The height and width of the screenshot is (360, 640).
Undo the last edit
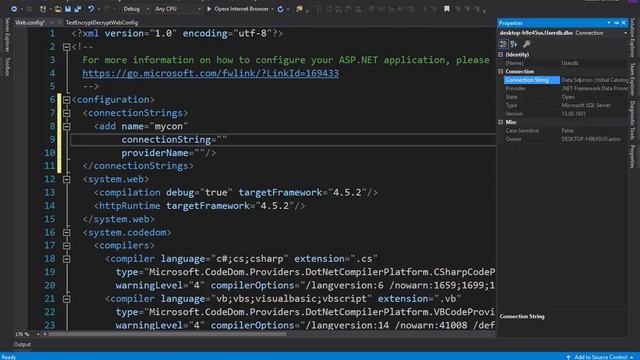coord(91,9)
